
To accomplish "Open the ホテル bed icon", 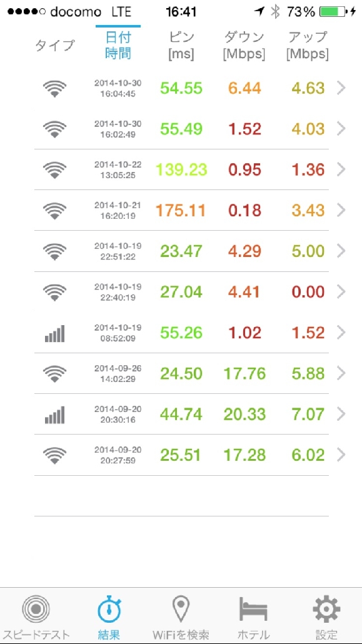I will click(x=253, y=610).
